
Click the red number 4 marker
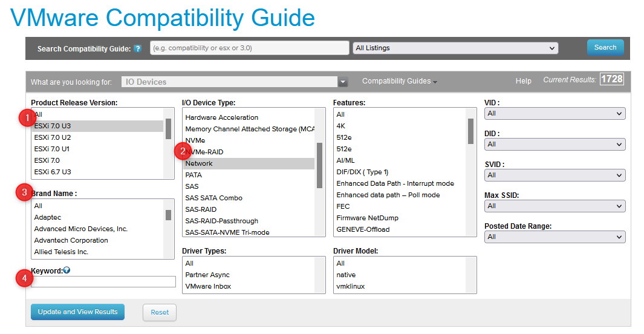coord(24,278)
